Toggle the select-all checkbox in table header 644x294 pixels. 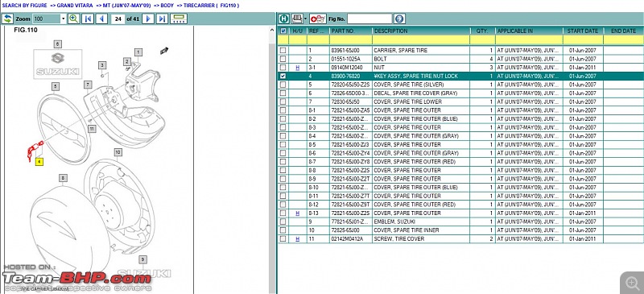(x=283, y=31)
